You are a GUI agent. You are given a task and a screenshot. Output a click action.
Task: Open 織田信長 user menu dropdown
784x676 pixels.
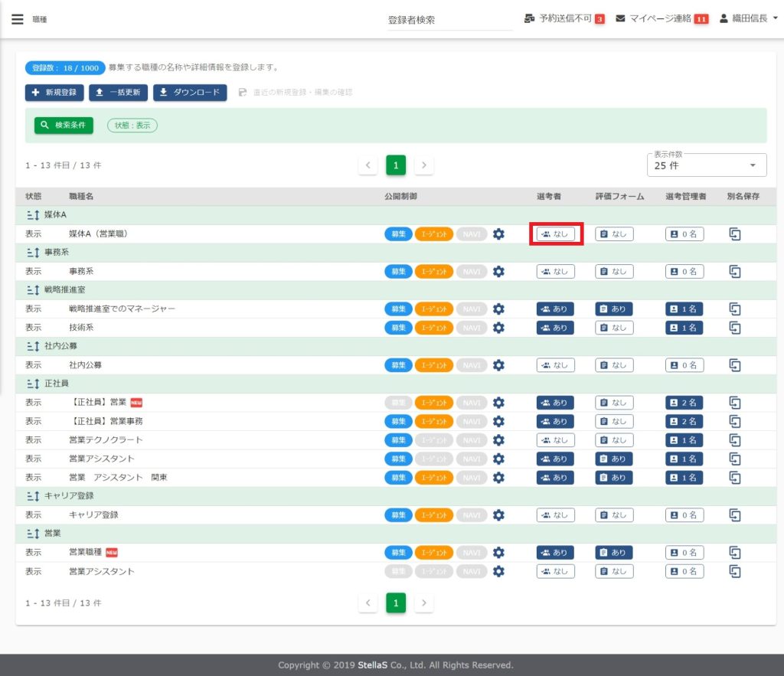coord(748,18)
